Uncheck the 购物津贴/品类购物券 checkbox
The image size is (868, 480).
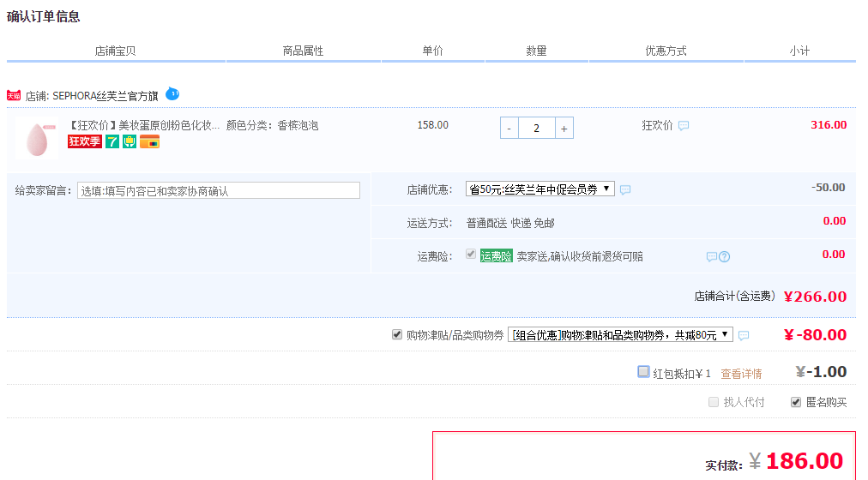(397, 334)
